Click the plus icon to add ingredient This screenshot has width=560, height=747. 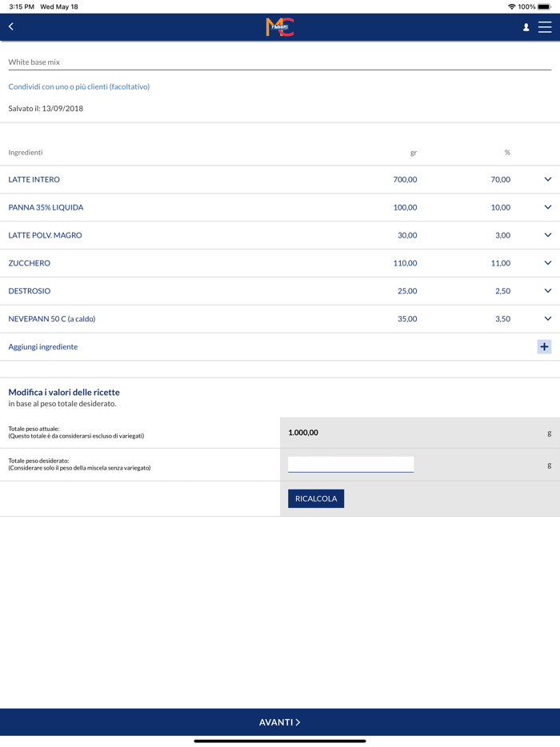click(544, 346)
